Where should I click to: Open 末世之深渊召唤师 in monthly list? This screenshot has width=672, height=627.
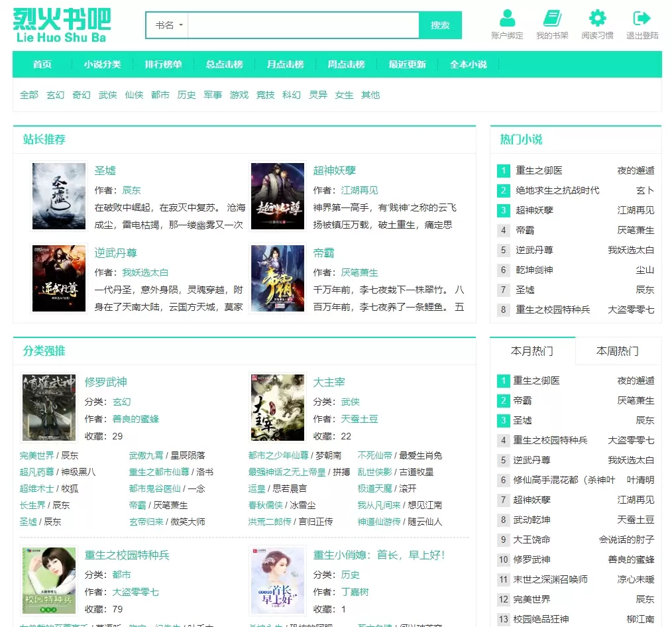[550, 579]
